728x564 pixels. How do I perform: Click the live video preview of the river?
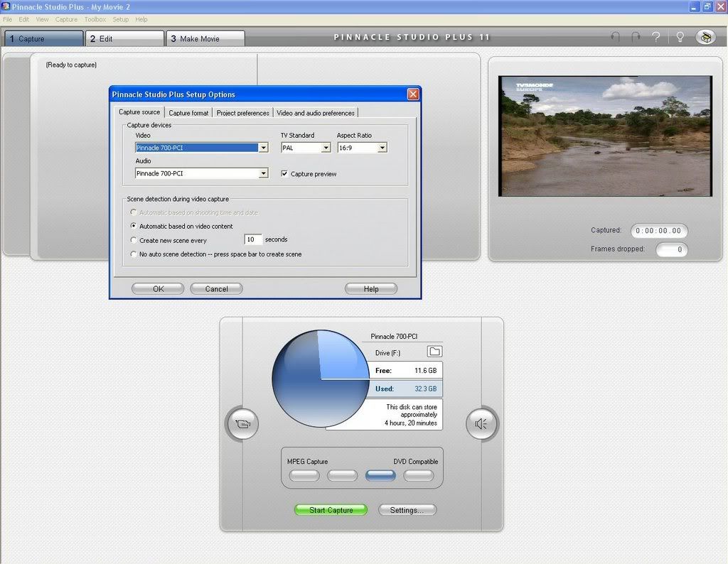[605, 136]
